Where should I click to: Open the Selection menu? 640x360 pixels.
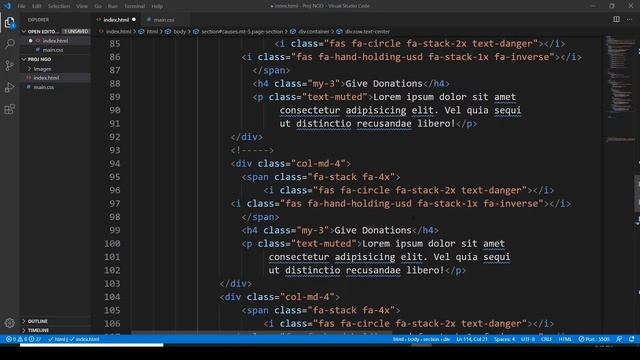coord(59,6)
